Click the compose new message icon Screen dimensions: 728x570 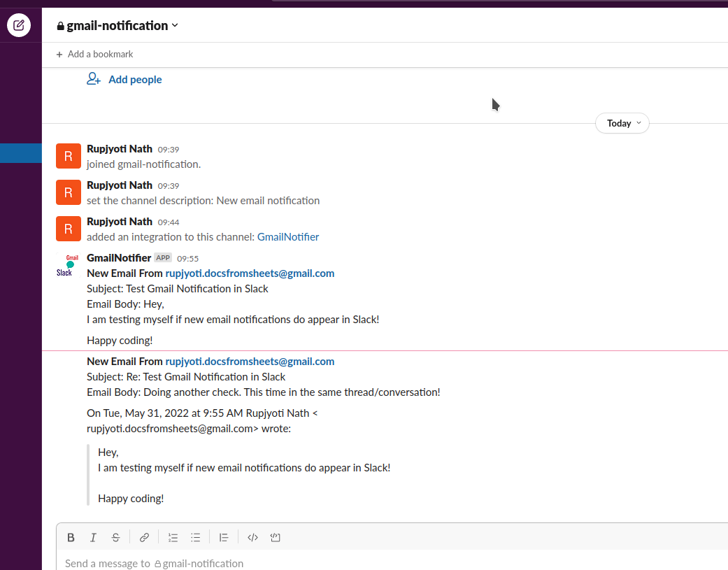pyautogui.click(x=19, y=25)
